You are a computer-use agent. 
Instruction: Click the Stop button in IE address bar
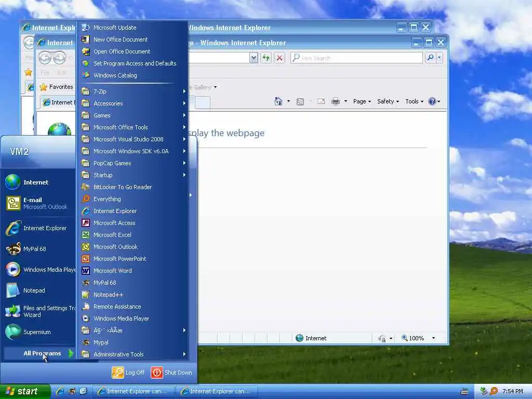tap(279, 58)
